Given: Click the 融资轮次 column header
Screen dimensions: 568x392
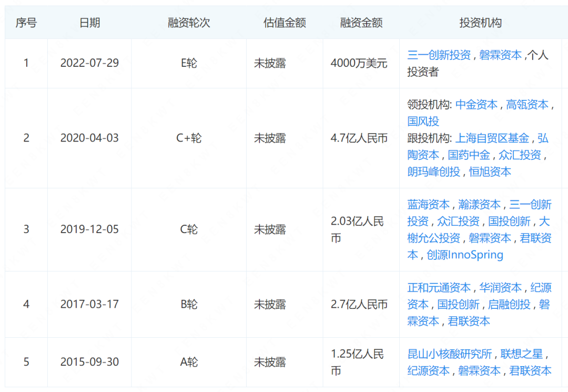Looking at the screenshot, I should point(189,23).
